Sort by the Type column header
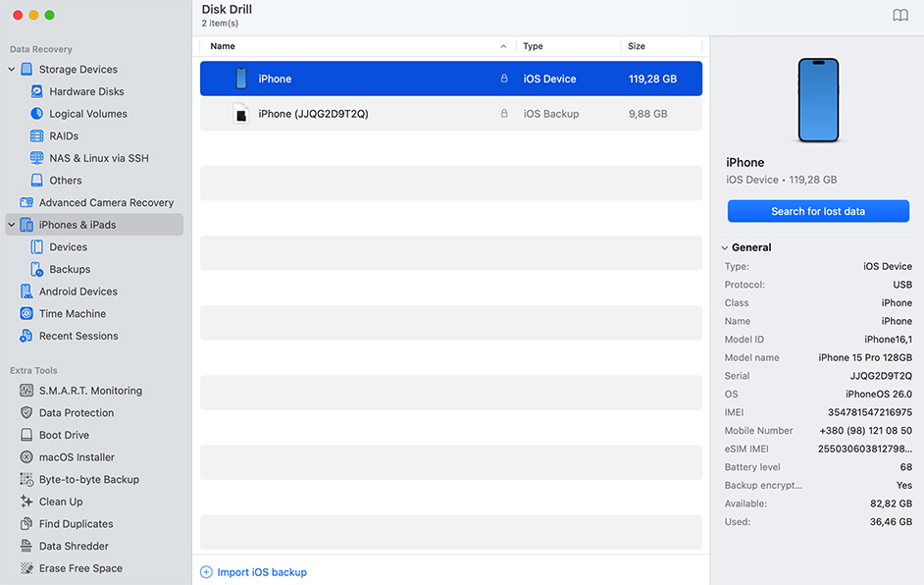924x585 pixels. (x=533, y=46)
